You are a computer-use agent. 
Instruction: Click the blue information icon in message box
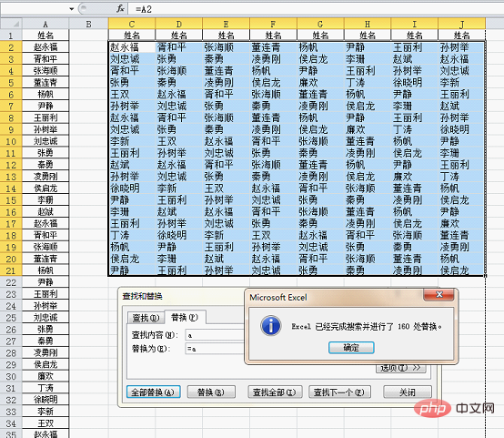(x=271, y=325)
